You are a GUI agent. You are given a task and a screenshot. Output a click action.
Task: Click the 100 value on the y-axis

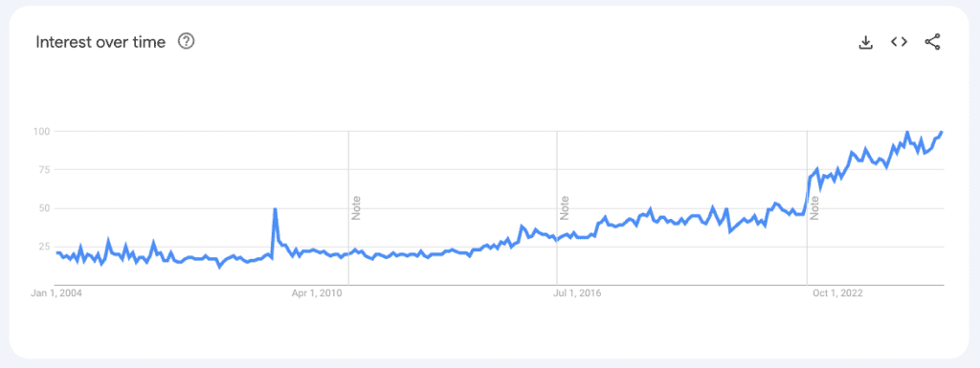(x=41, y=132)
